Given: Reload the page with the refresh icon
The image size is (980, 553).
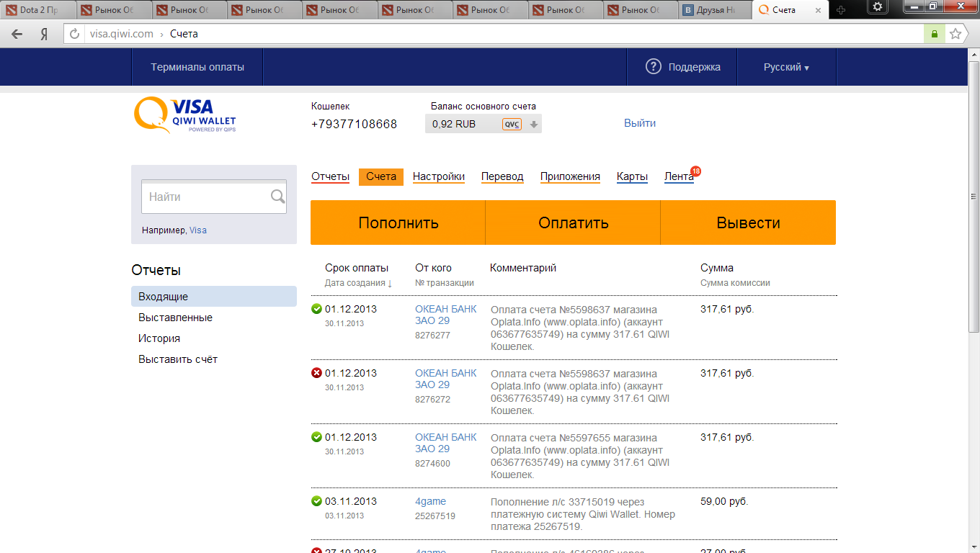Looking at the screenshot, I should point(74,34).
